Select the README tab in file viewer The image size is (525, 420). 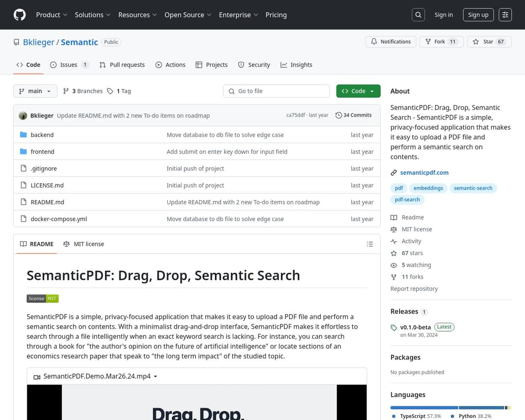coord(37,244)
